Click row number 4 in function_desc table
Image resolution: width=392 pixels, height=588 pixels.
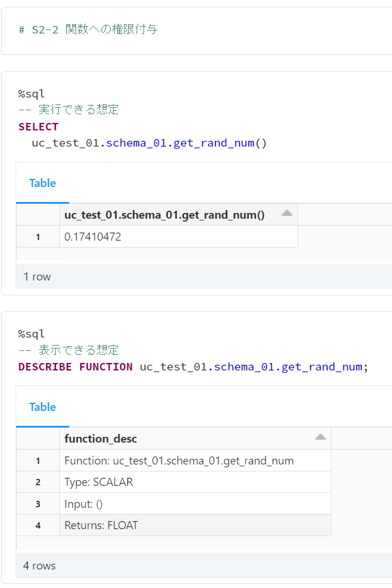point(38,526)
